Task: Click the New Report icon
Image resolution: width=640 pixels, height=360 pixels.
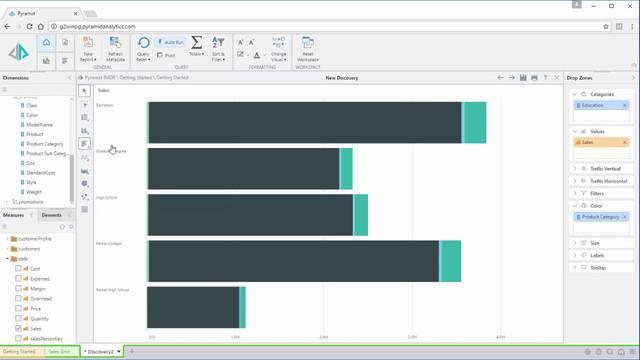Action: click(x=88, y=42)
